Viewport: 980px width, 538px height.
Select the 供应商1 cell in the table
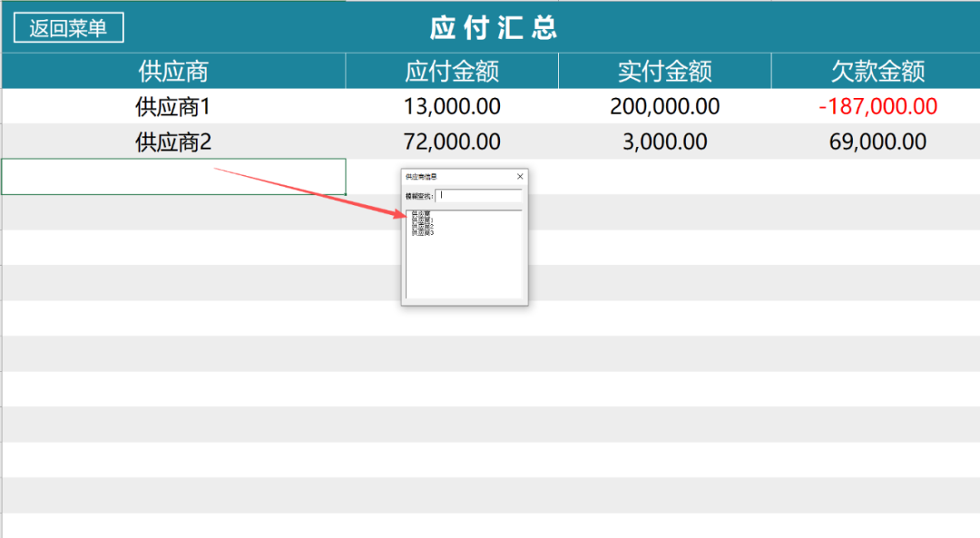pyautogui.click(x=172, y=107)
